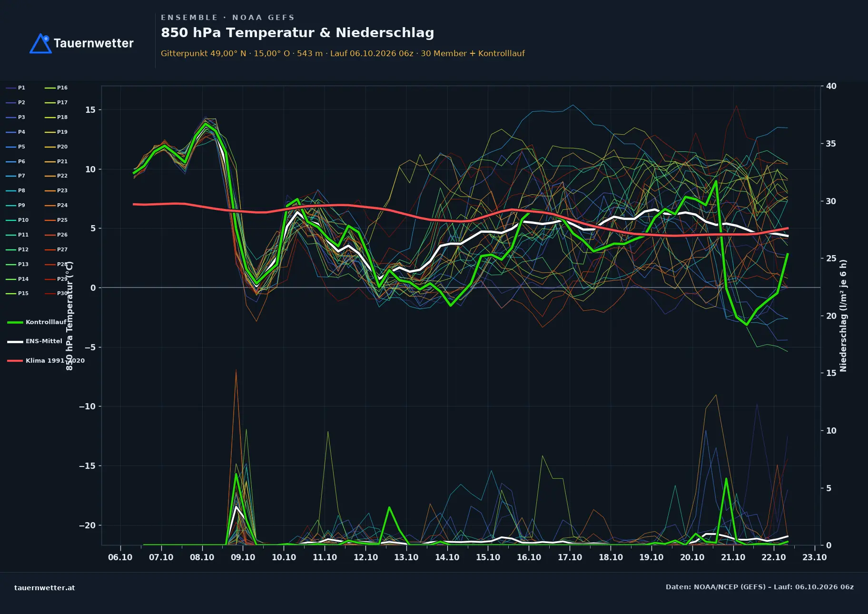Viewport: 868px width, 614px height.
Task: Click the 21.10 date tick label
Action: [733, 557]
